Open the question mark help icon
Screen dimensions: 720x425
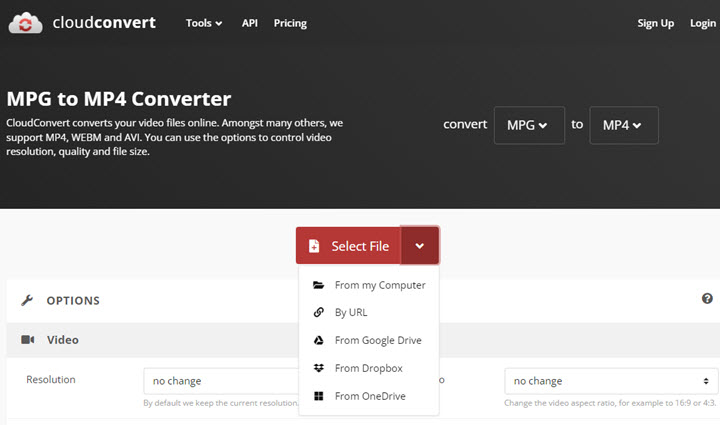click(x=707, y=298)
